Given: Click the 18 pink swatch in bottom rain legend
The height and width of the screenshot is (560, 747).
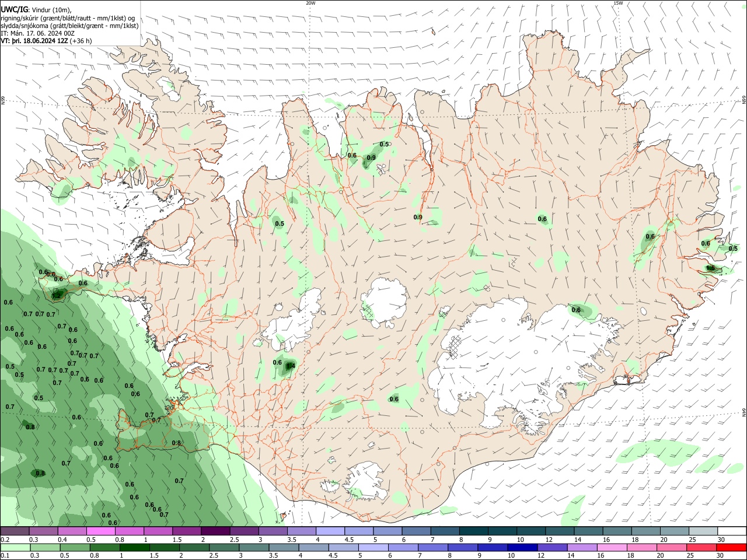Looking at the screenshot, I should 642,548.
